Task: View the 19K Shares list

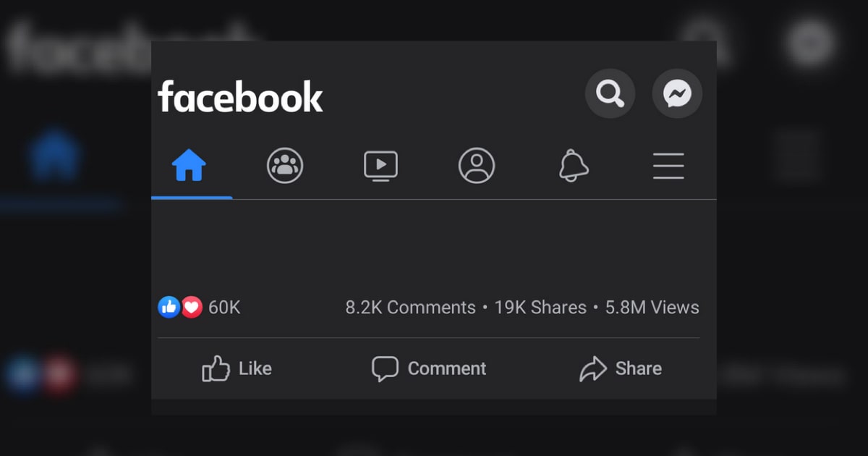Action: (x=540, y=308)
